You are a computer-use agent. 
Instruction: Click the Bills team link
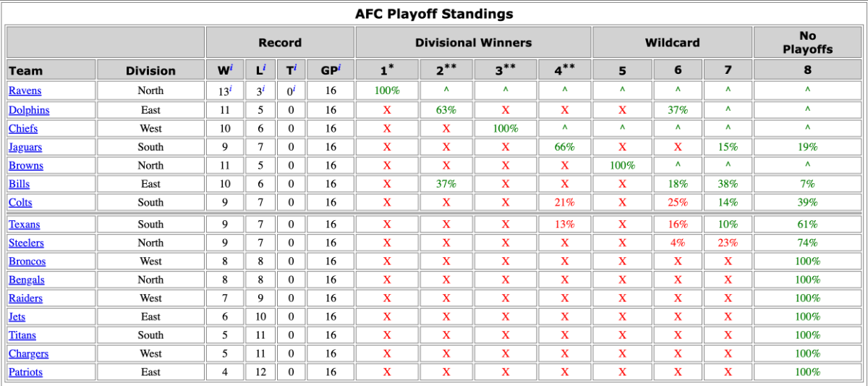19,184
